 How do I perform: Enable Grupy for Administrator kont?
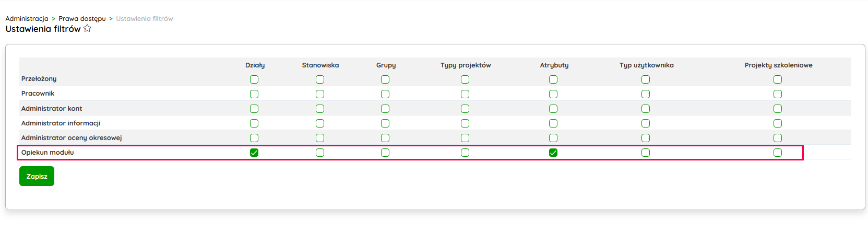385,109
